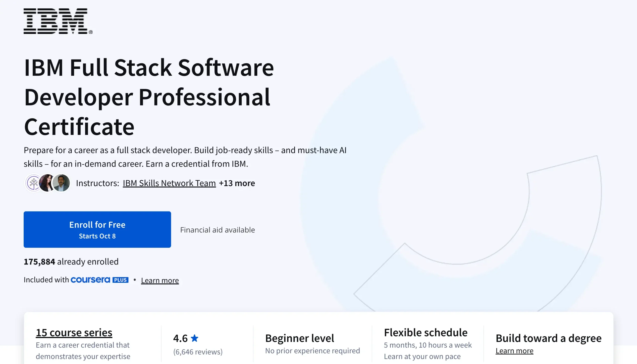Click the certificate title heading
This screenshot has width=637, height=364.
pyautogui.click(x=149, y=97)
